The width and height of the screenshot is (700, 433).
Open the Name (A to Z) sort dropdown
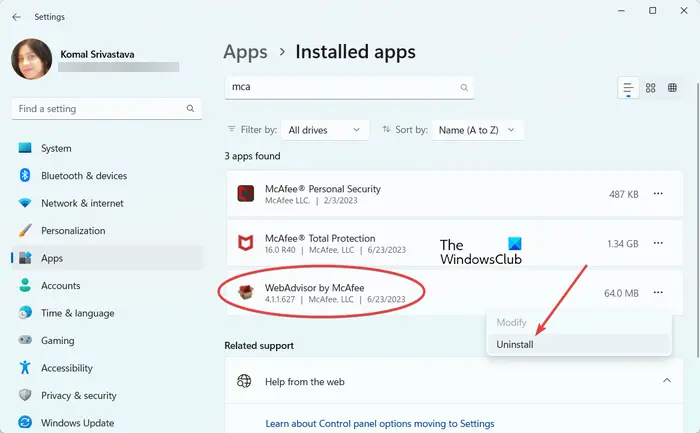click(x=477, y=130)
